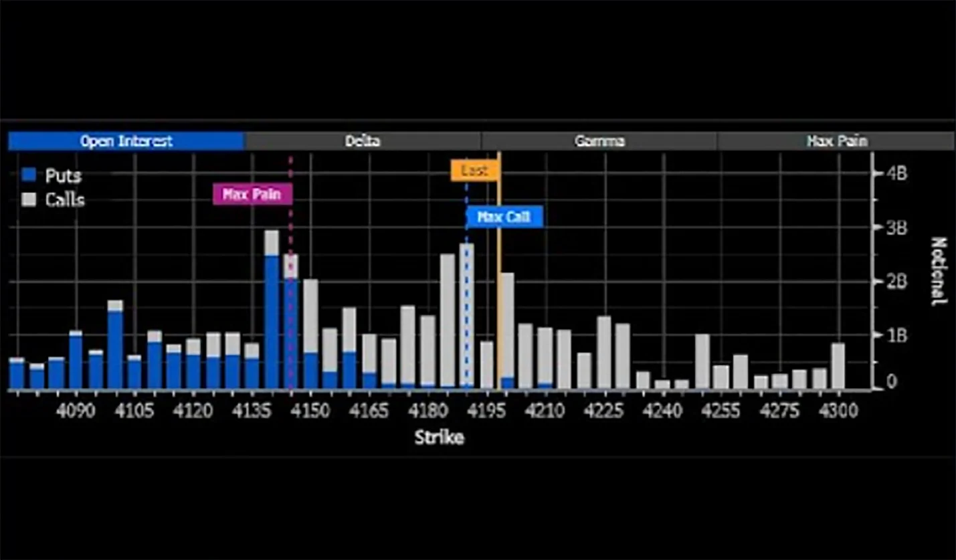
Task: Click the gray Calls legend swatch
Action: (28, 199)
